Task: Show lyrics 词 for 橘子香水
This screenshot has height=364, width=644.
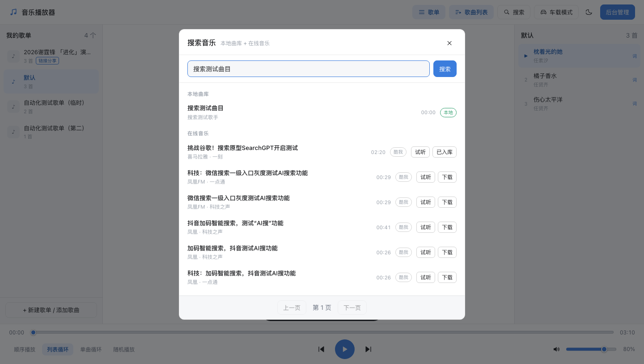Action: [635, 80]
